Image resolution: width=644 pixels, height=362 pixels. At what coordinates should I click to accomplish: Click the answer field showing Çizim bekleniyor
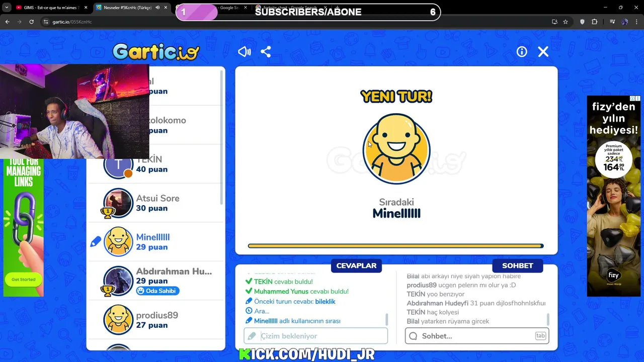click(x=315, y=336)
